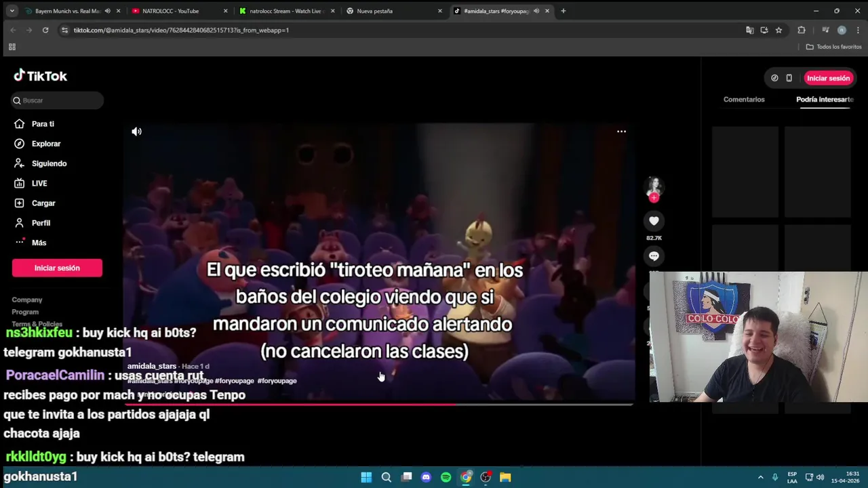Reload the page

[x=45, y=30]
